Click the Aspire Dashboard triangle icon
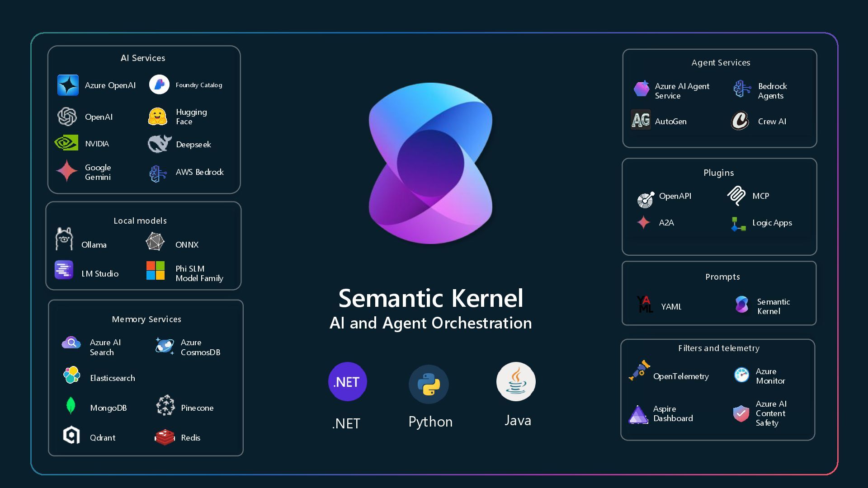 [x=638, y=414]
